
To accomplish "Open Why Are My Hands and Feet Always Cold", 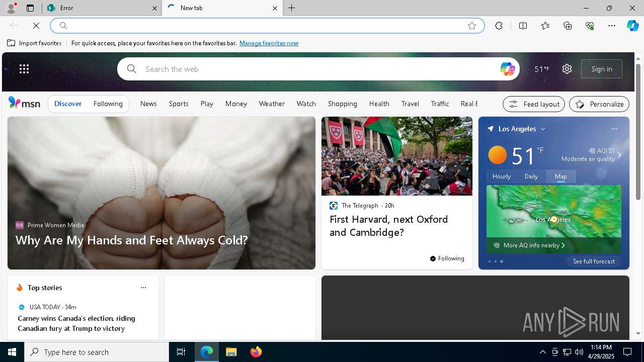I will point(132,240).
